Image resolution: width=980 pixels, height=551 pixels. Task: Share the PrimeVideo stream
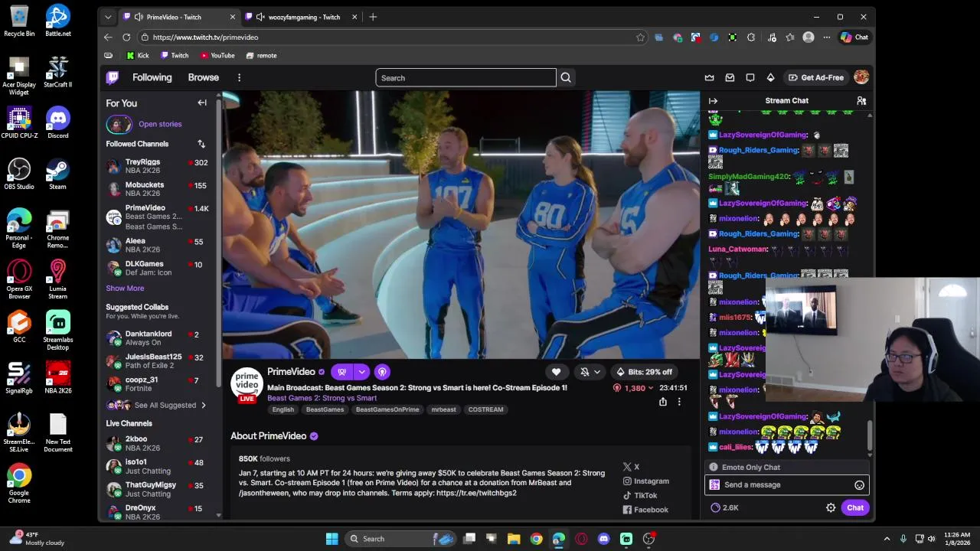(x=663, y=402)
